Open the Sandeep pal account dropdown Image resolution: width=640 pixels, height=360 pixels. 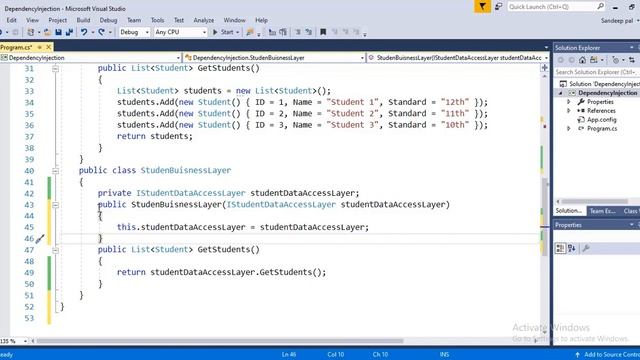click(x=620, y=20)
